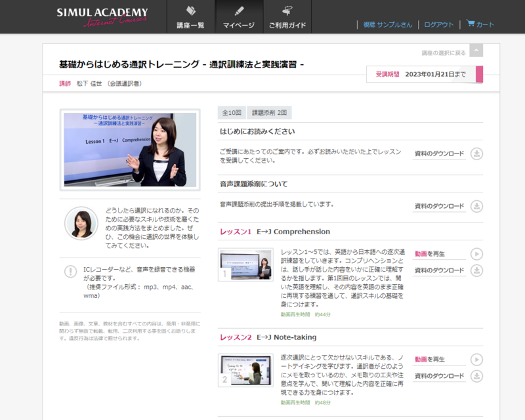Click the ご利用ガイド signpost icon
The width and height of the screenshot is (525, 420).
click(x=287, y=10)
